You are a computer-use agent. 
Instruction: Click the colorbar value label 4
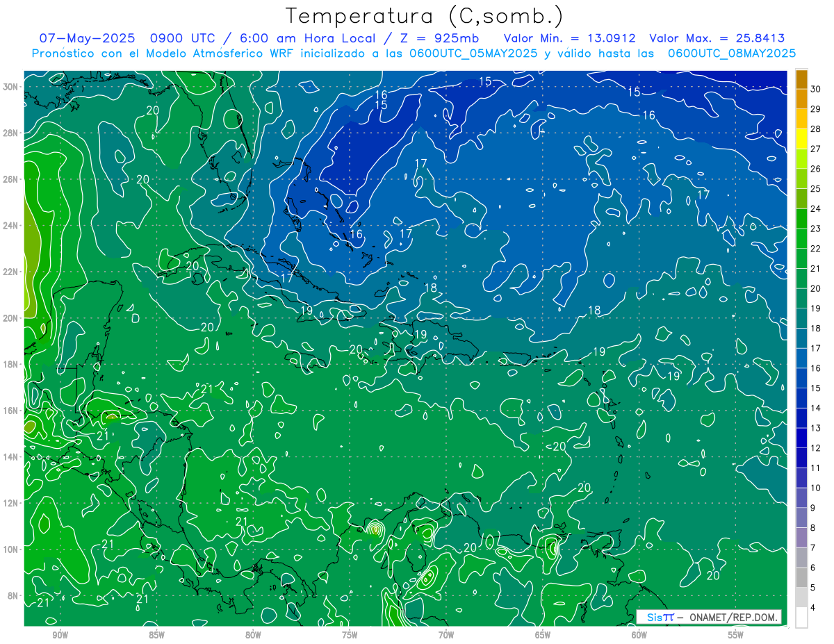pos(813,608)
